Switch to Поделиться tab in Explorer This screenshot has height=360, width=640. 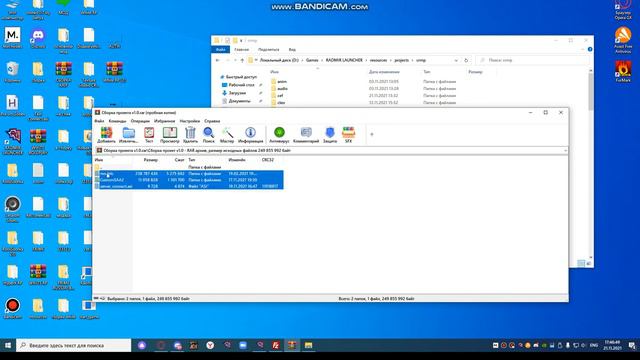[x=269, y=49]
